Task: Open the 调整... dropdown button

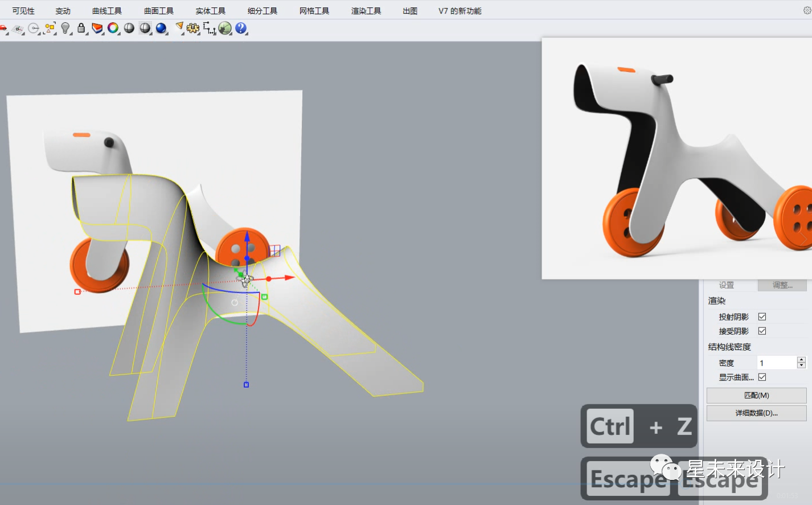Action: 782,285
